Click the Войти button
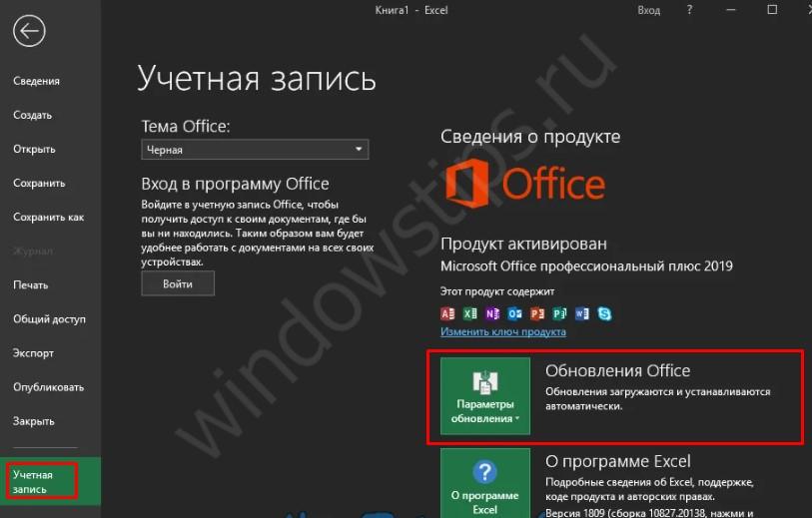812x518 pixels. click(x=178, y=284)
